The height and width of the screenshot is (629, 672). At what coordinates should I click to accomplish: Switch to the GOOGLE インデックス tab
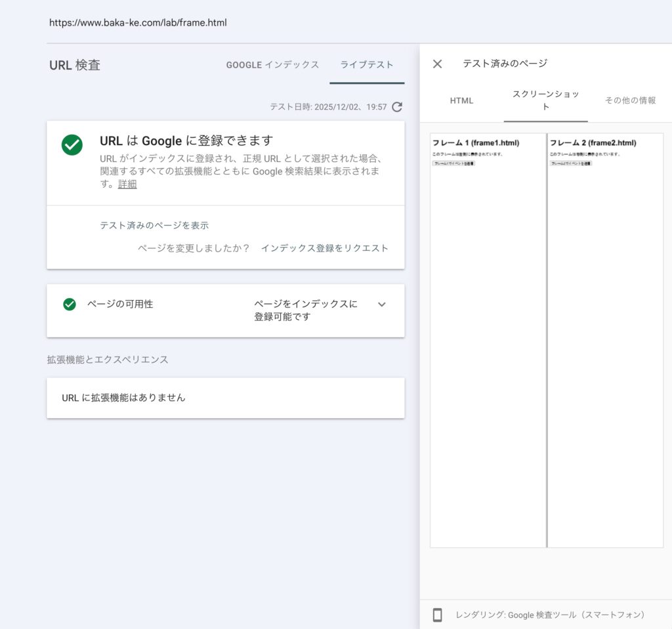tap(272, 65)
